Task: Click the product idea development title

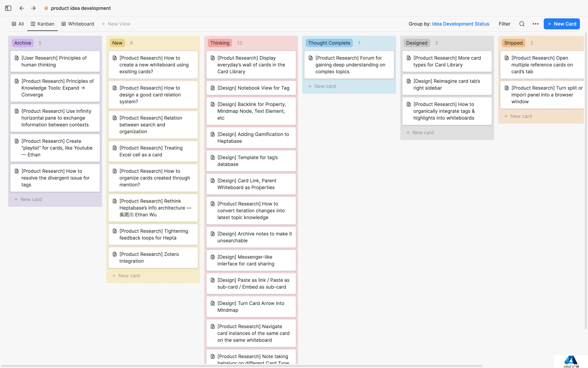Action: click(81, 8)
